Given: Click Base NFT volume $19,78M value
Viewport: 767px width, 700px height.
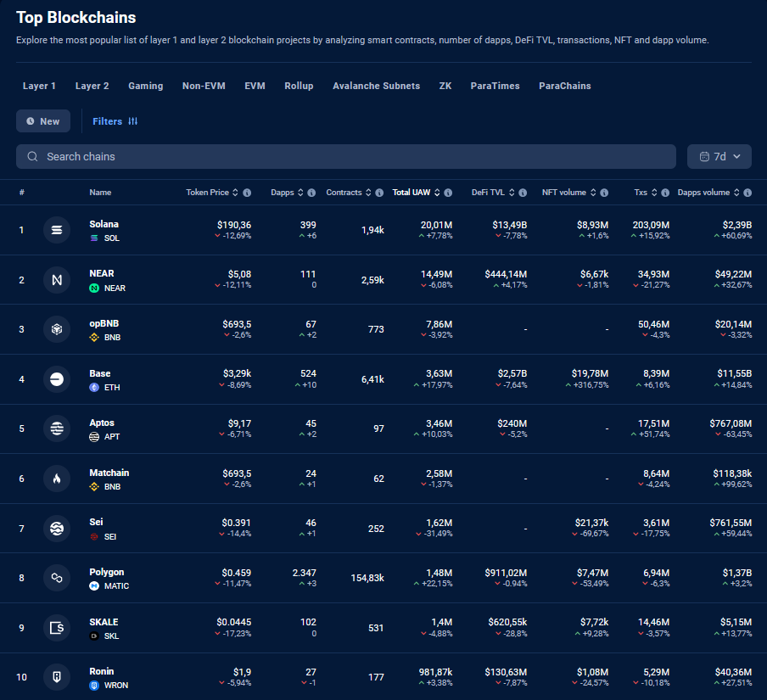Looking at the screenshot, I should [x=590, y=373].
